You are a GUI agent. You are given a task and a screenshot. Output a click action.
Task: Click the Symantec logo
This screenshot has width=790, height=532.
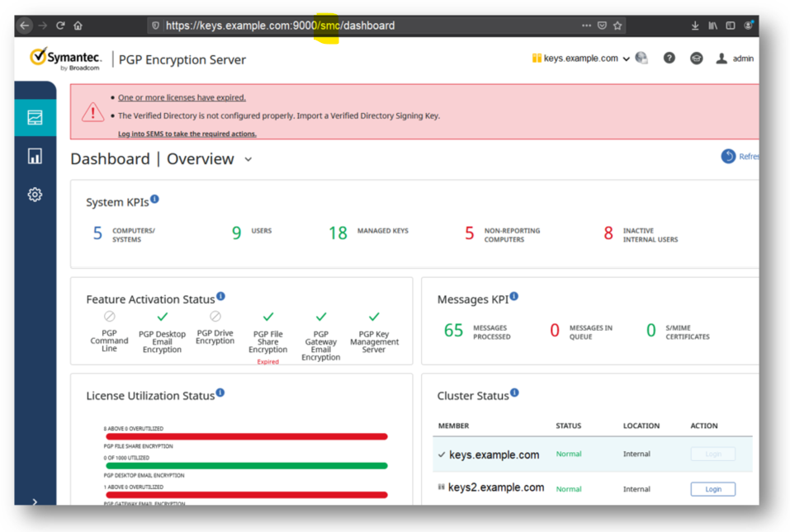[65, 59]
